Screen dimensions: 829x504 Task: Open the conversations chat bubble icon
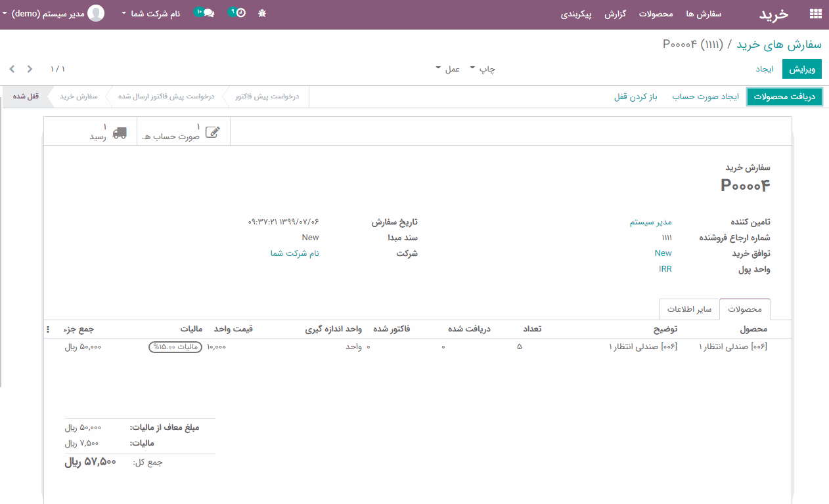[x=209, y=13]
